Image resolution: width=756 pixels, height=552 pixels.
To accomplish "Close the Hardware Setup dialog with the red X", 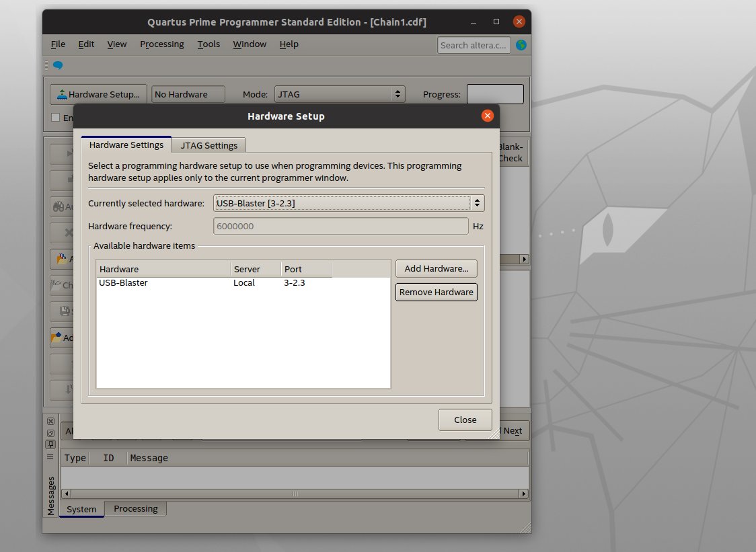I will tap(488, 116).
